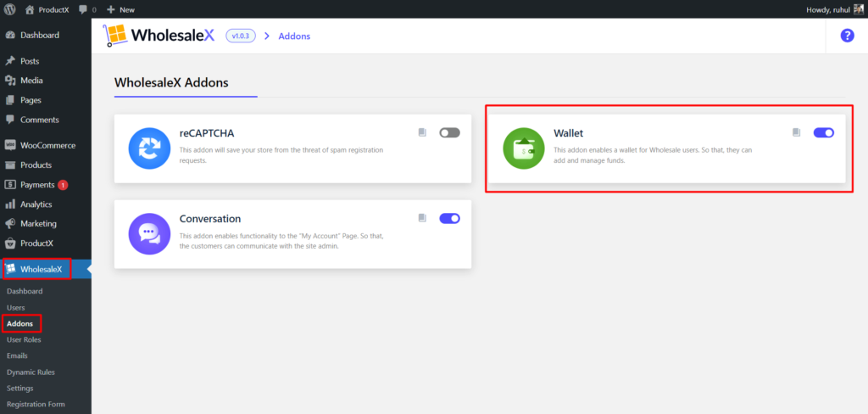Viewport: 868px width, 414px height.
Task: Click the Analytics bar chart icon
Action: (x=10, y=204)
